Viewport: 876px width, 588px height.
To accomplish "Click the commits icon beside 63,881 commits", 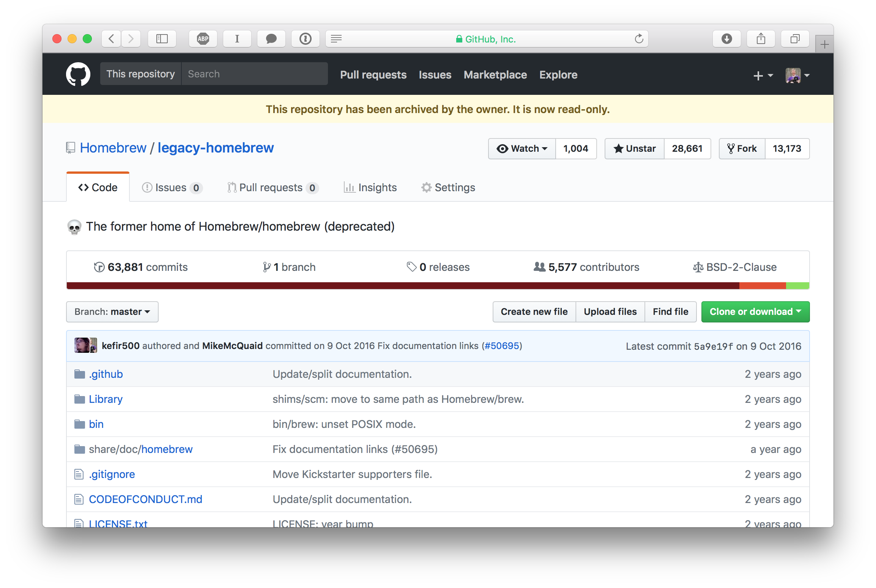I will [99, 267].
